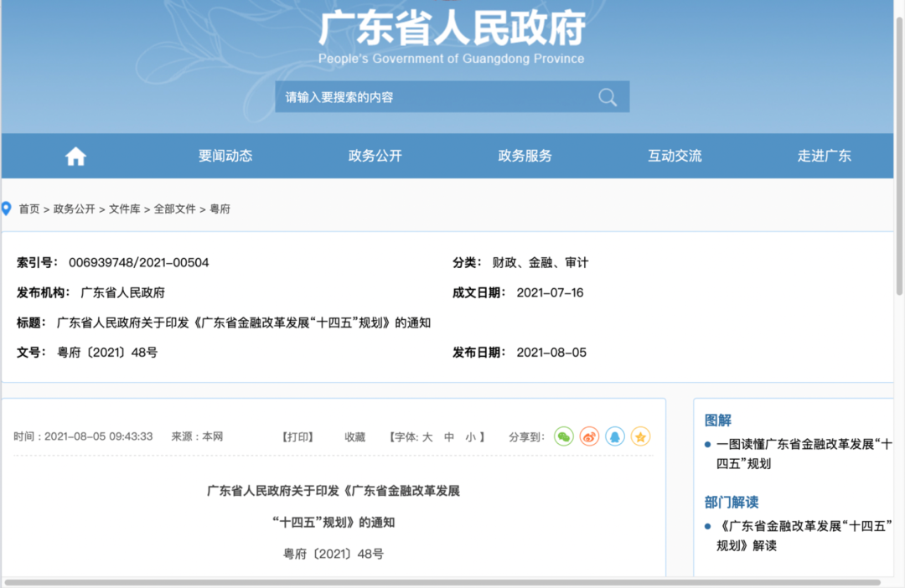Share the page to Weibo
905x588 pixels.
(589, 436)
